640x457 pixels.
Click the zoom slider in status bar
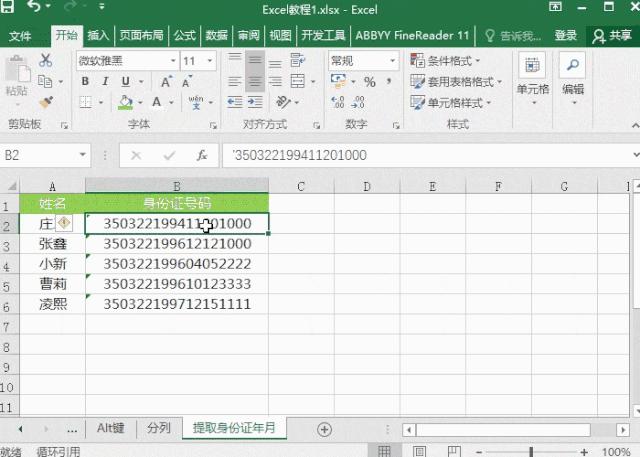click(x=531, y=452)
